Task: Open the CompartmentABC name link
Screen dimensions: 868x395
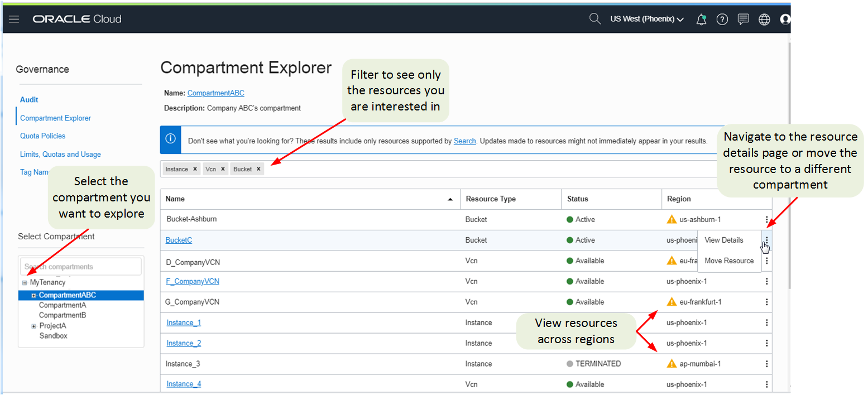Action: tap(215, 93)
